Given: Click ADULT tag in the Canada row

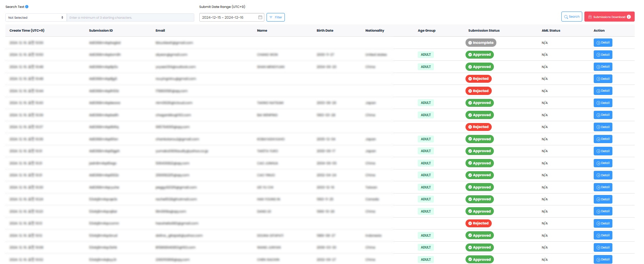Looking at the screenshot, I should click(x=426, y=199).
